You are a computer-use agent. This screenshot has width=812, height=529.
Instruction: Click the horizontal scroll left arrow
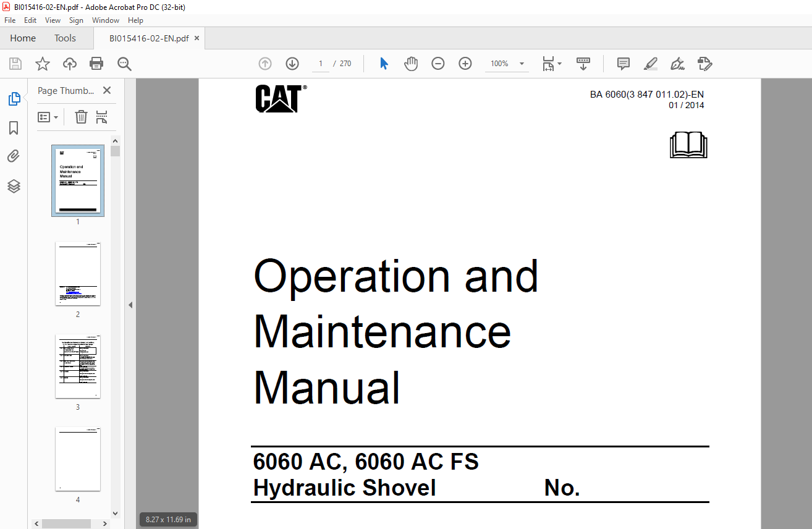pos(36,523)
